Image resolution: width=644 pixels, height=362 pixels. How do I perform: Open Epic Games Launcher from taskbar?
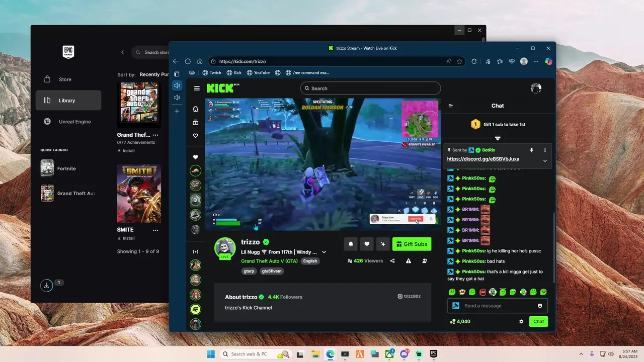(433, 354)
